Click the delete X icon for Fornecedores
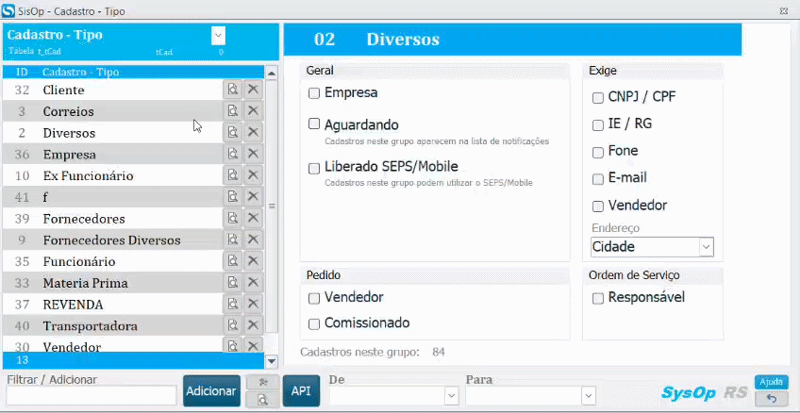The image size is (800, 413). click(253, 219)
